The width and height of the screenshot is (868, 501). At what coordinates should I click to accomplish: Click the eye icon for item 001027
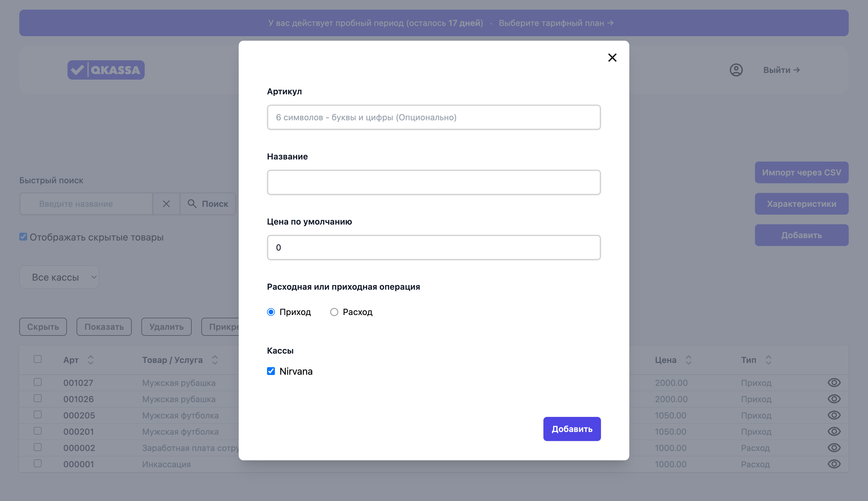(834, 383)
